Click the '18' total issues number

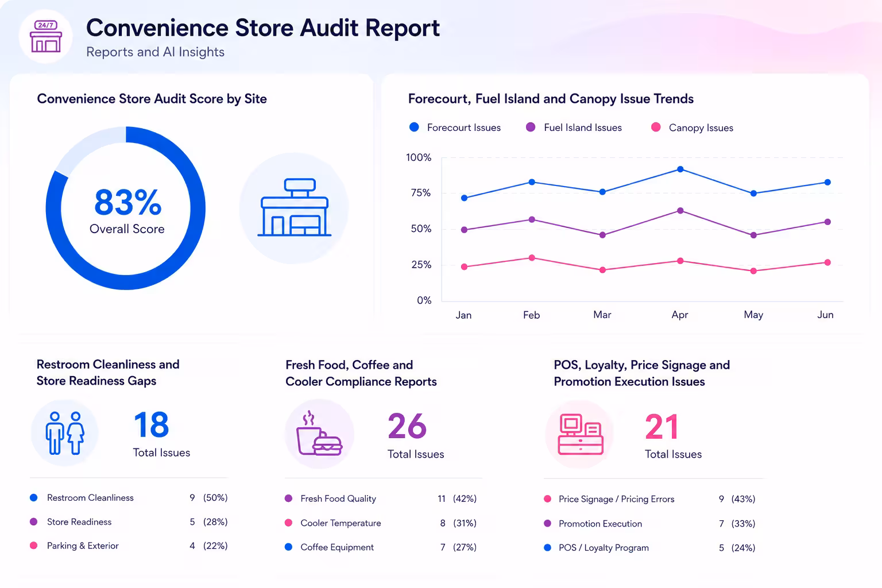[152, 425]
